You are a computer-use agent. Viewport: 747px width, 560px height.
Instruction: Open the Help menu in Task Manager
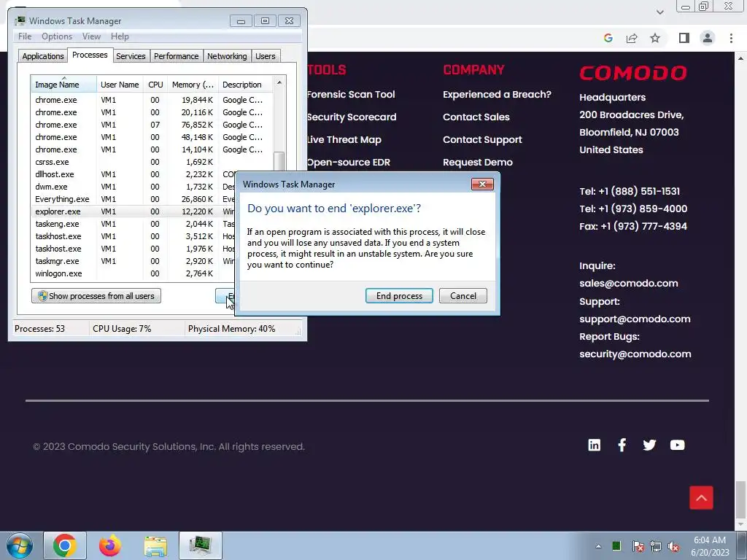tap(120, 36)
